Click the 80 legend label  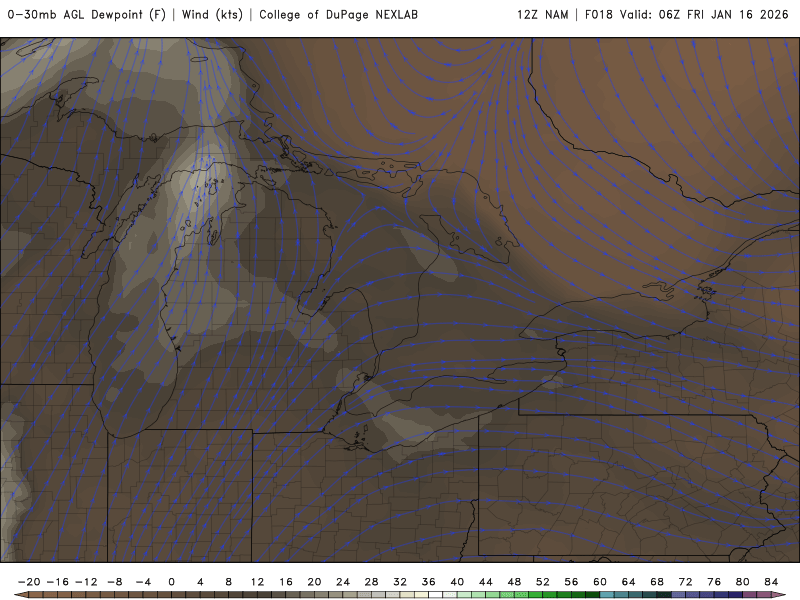click(x=743, y=582)
